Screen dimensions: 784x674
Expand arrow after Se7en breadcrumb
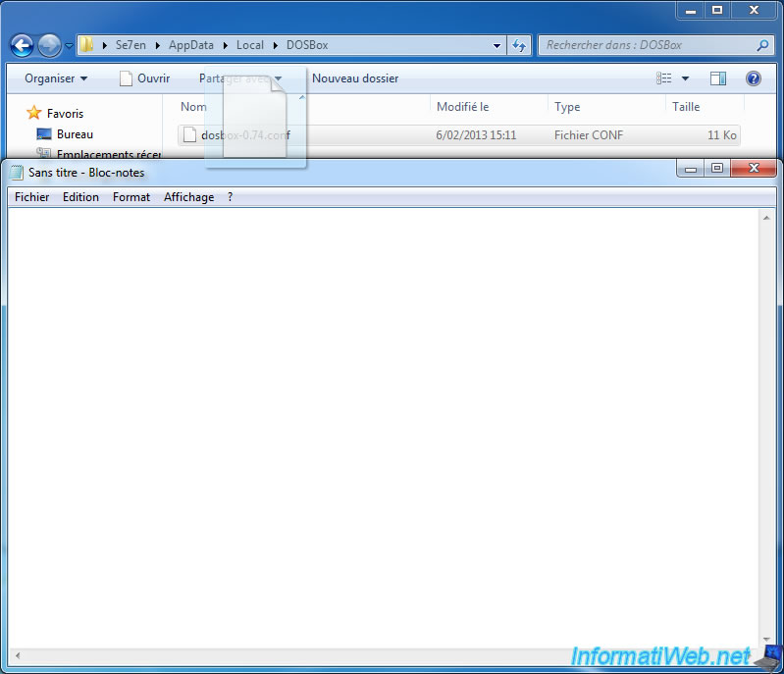(158, 45)
